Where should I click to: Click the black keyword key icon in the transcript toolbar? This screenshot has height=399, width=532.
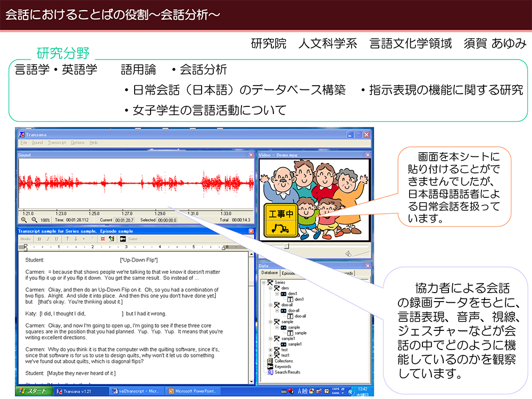pos(123,239)
